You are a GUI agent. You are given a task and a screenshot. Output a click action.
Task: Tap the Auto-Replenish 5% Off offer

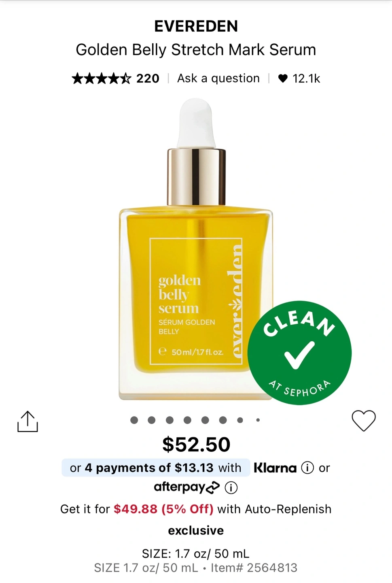pos(196,509)
